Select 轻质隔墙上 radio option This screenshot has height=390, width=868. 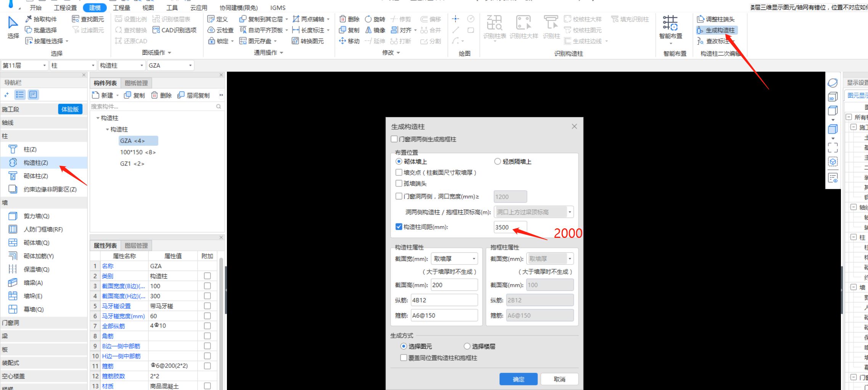point(497,162)
